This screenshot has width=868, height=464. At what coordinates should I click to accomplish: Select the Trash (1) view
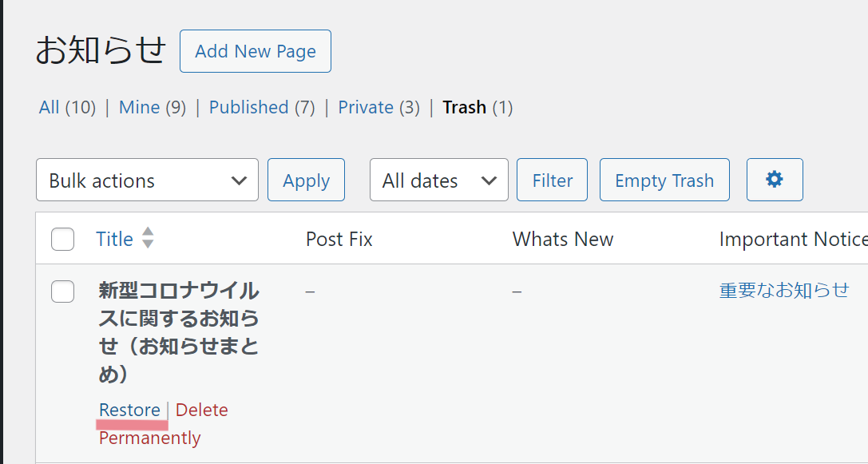tap(478, 107)
